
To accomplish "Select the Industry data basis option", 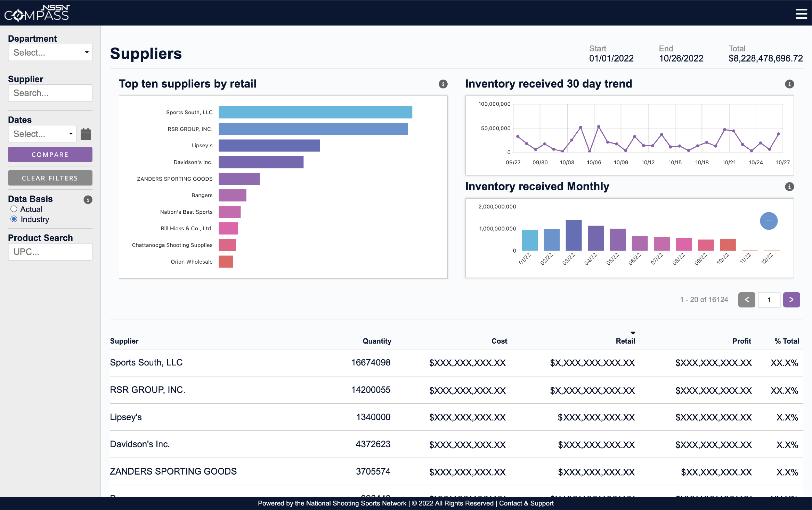I will (x=14, y=219).
